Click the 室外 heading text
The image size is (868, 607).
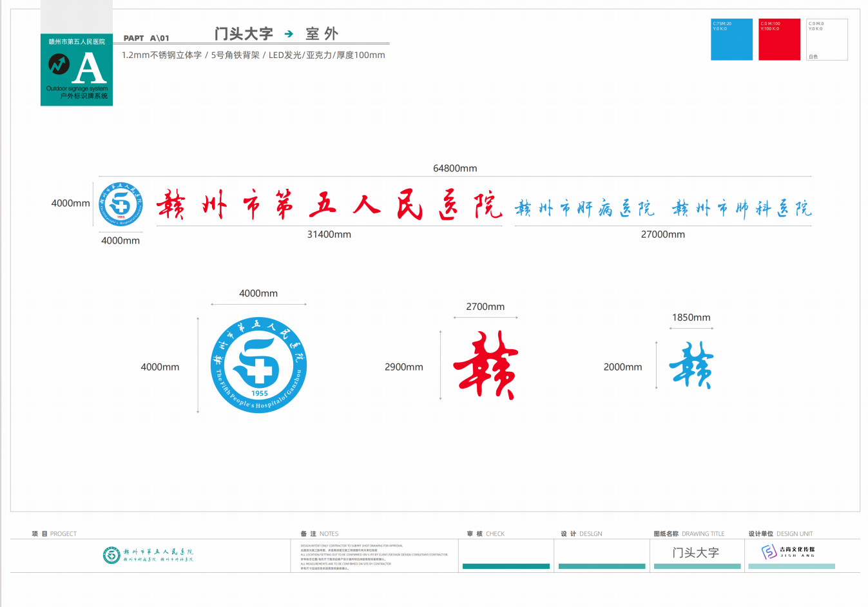pyautogui.click(x=322, y=34)
